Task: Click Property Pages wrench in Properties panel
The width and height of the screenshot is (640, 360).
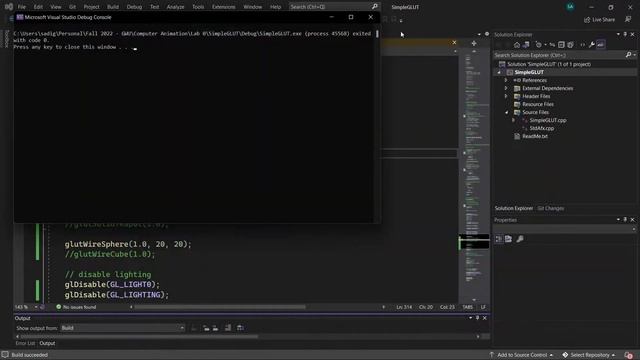Action: (x=520, y=239)
